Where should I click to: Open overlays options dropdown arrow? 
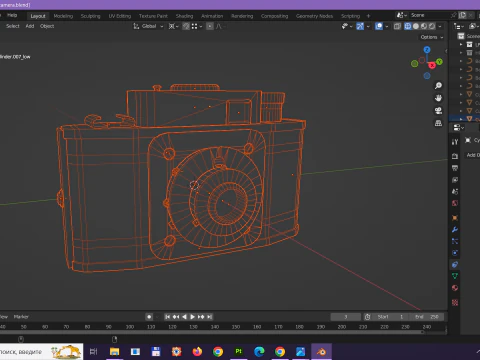387,26
